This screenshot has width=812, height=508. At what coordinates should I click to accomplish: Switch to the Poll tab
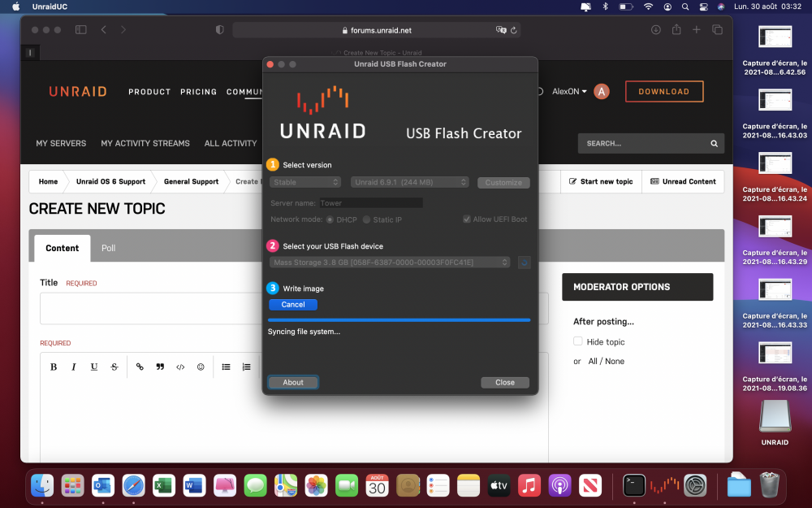[108, 248]
